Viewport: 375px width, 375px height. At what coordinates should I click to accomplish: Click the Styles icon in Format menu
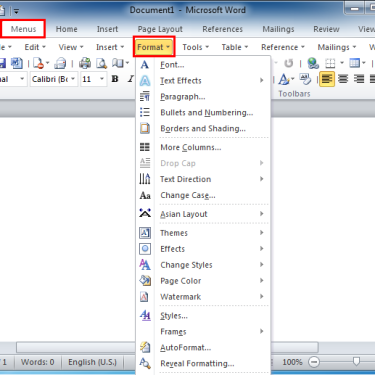click(145, 315)
